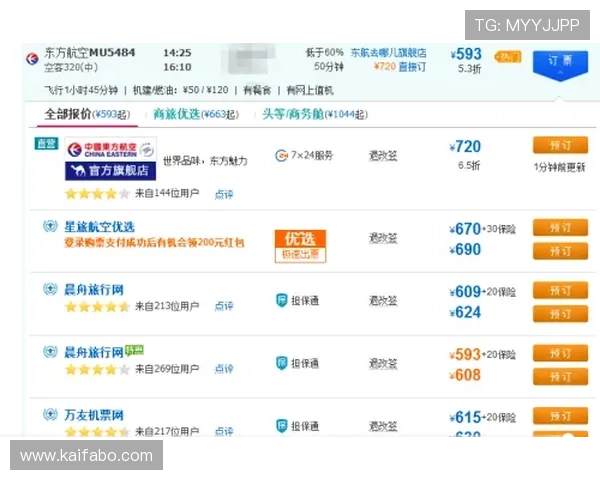
Task: Open 点评 next to 来自217位用户
Action: point(224,431)
